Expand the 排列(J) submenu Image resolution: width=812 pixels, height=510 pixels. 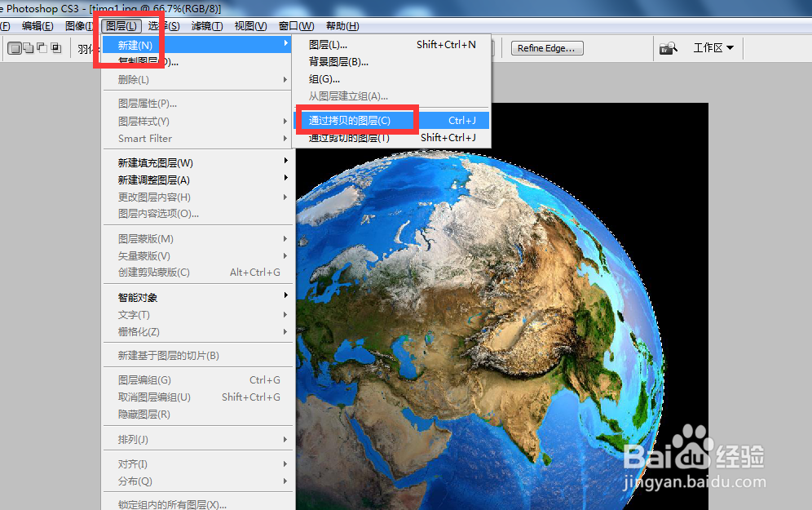197,440
